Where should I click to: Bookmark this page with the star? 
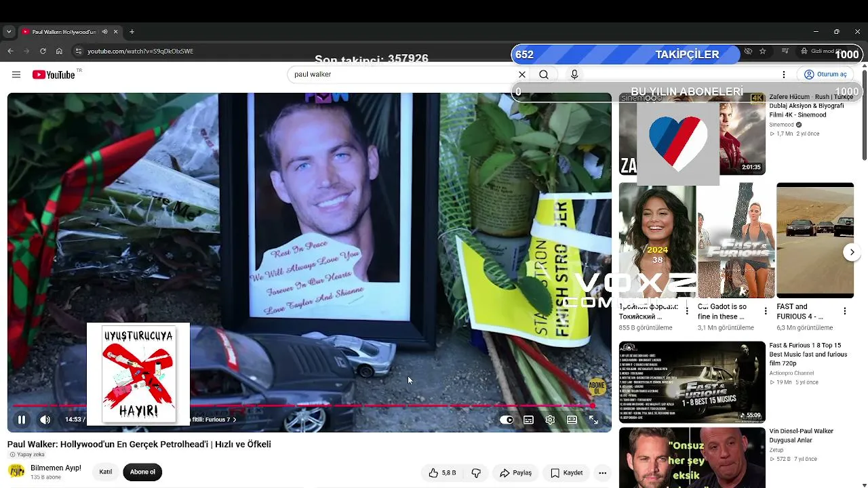pyautogui.click(x=763, y=52)
